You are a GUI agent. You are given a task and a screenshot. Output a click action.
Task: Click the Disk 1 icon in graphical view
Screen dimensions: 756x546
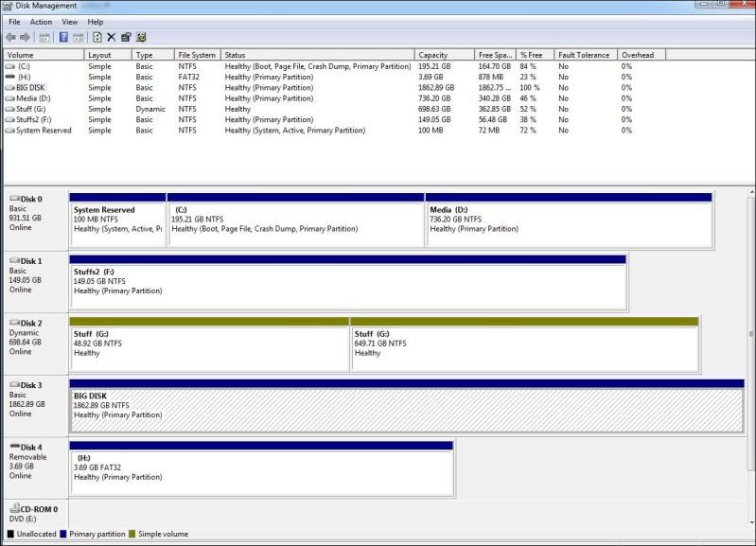14,260
